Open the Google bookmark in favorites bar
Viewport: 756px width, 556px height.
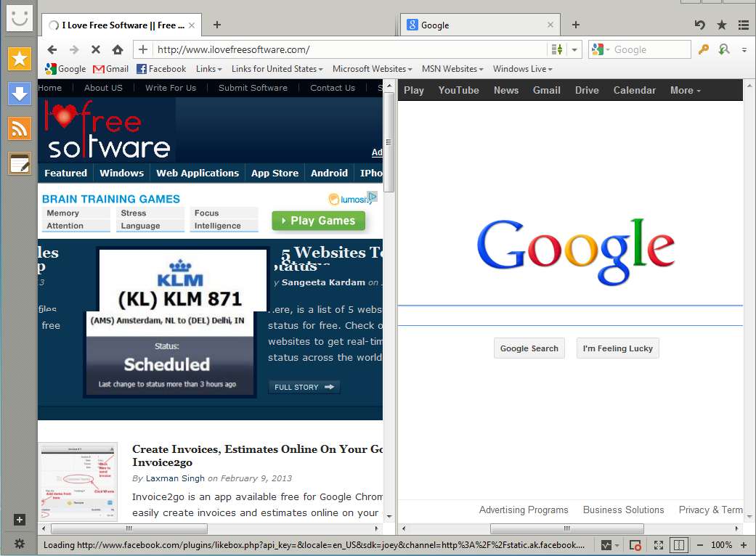[65, 69]
